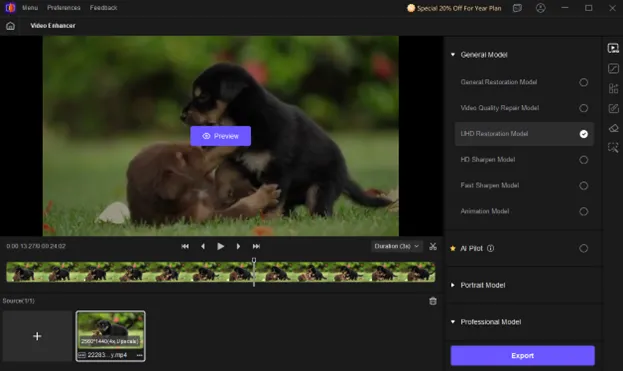Open the second sidebar tool icon
The image size is (623, 371).
coord(613,68)
